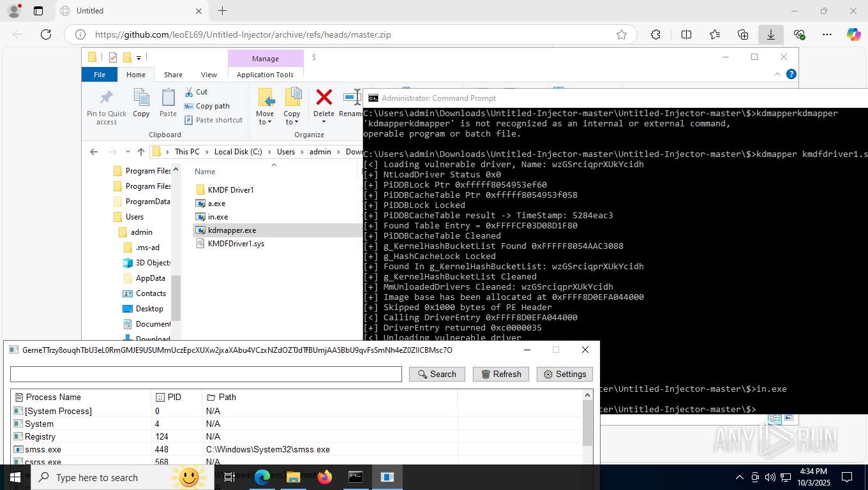Open Command Prompt from taskbar
The image size is (868, 490).
355,477
